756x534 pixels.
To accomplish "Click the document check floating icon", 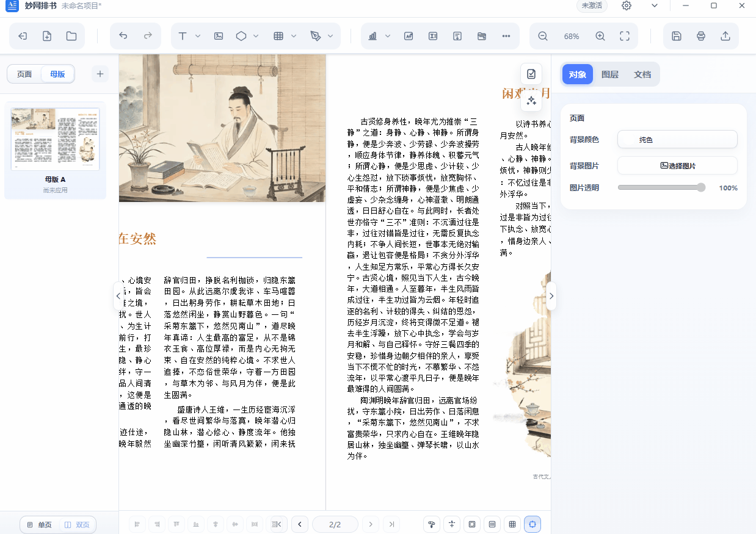I will point(531,74).
